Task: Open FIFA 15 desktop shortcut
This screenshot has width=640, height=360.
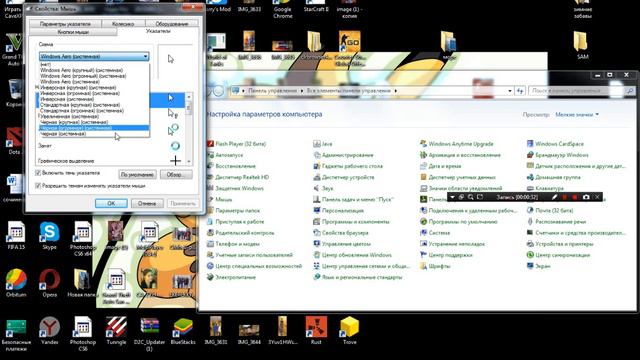Action: [16, 236]
